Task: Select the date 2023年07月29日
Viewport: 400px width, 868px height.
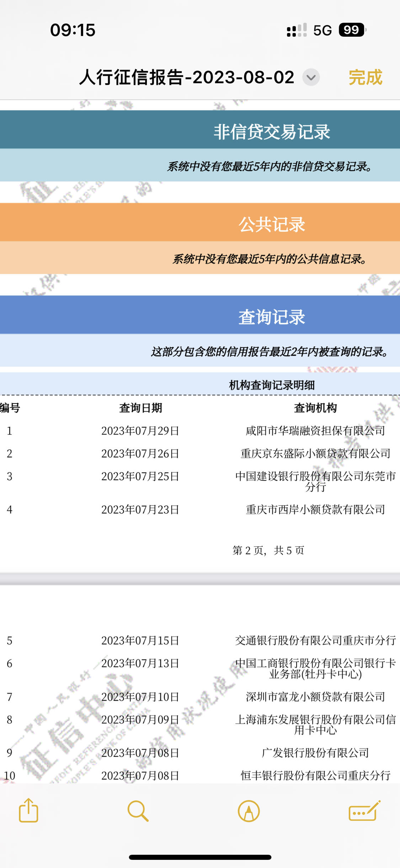Action: (x=140, y=431)
